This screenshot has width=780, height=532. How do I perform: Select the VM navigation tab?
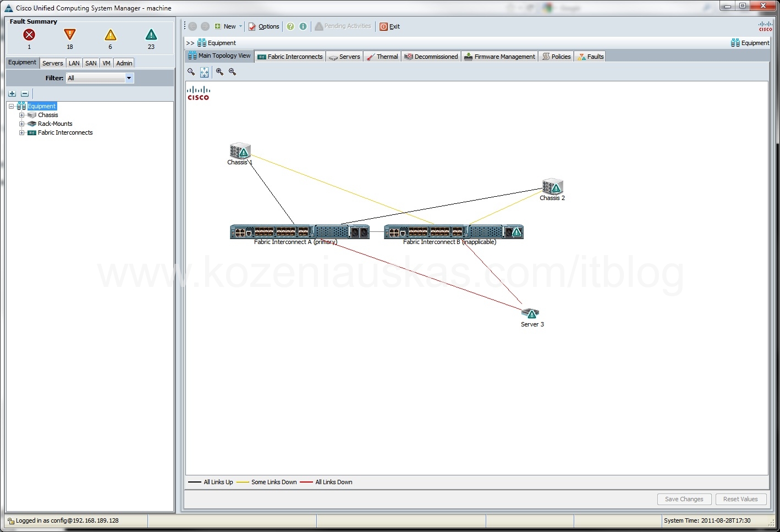pos(107,63)
